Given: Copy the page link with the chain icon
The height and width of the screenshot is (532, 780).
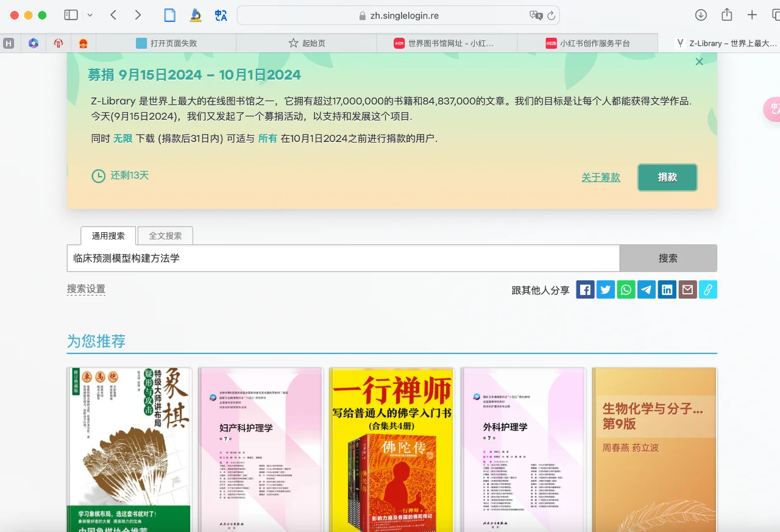Looking at the screenshot, I should pyautogui.click(x=708, y=289).
